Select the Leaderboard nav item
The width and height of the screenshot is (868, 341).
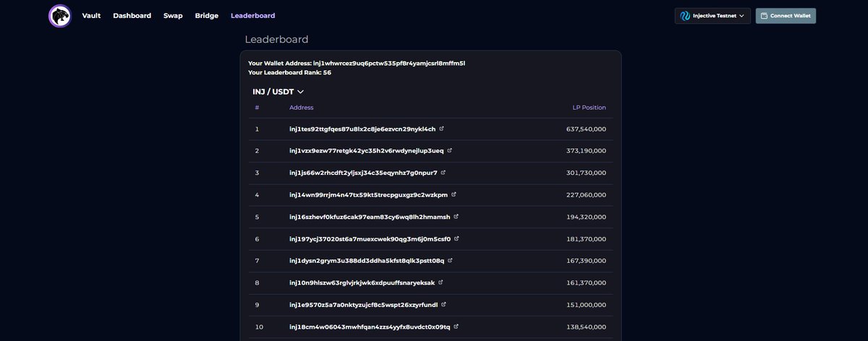point(252,16)
